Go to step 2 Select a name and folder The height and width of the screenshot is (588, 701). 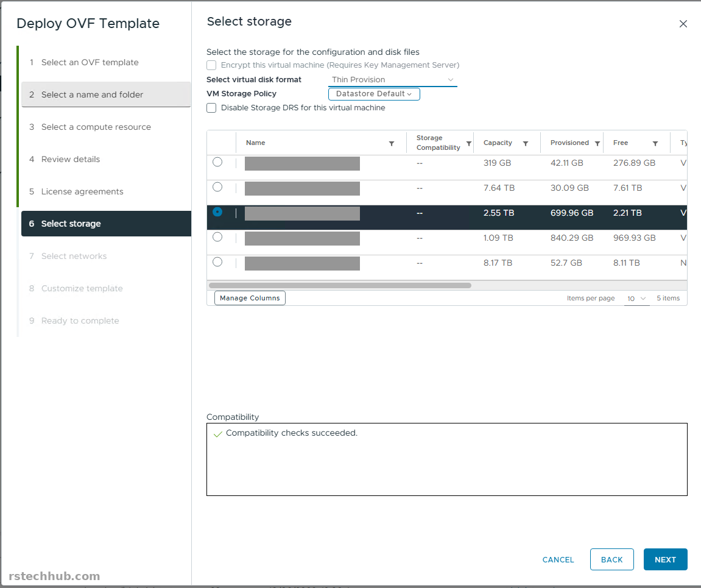[106, 94]
